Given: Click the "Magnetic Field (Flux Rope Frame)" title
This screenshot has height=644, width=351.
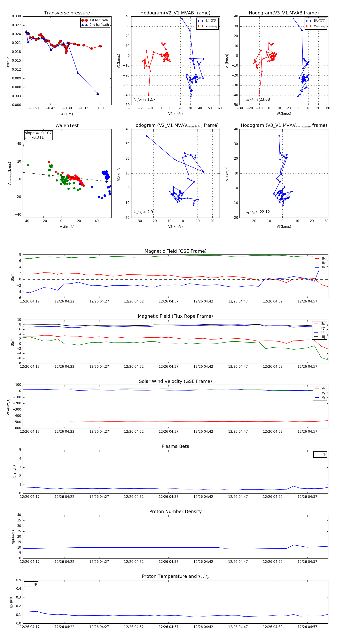Looking at the screenshot, I should click(x=175, y=316).
